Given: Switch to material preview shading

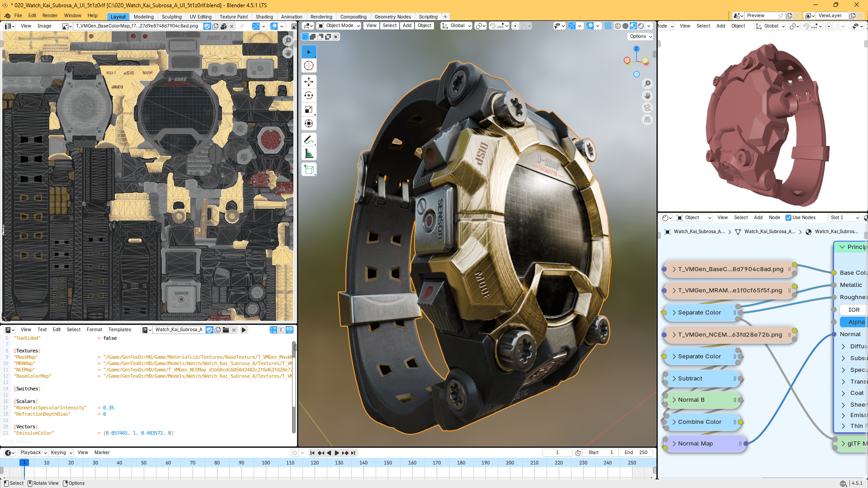Looking at the screenshot, I should [x=633, y=26].
